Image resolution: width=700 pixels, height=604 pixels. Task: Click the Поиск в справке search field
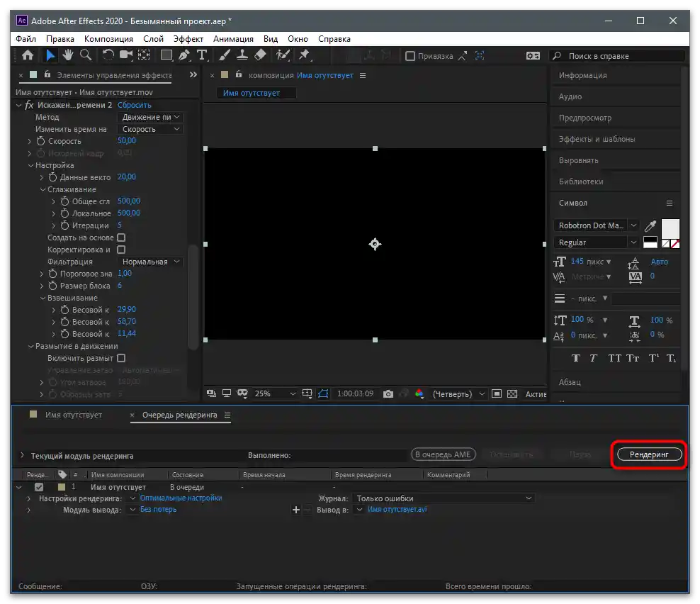[623, 56]
